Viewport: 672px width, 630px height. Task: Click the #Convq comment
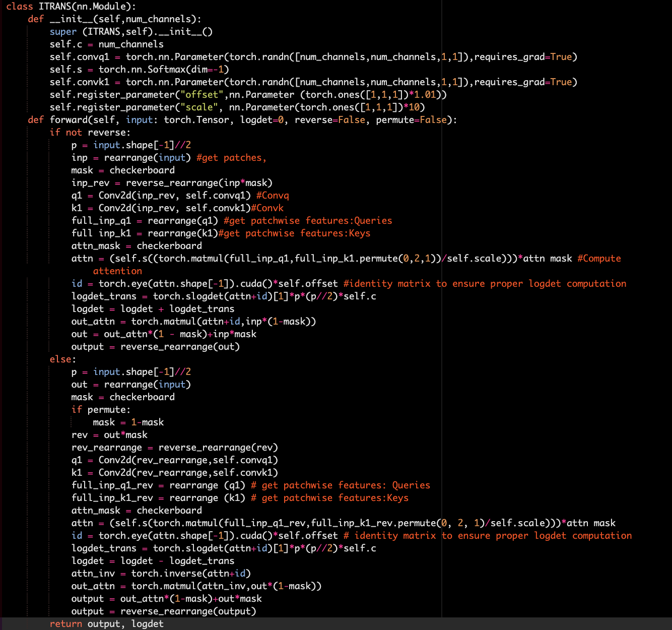[273, 196]
